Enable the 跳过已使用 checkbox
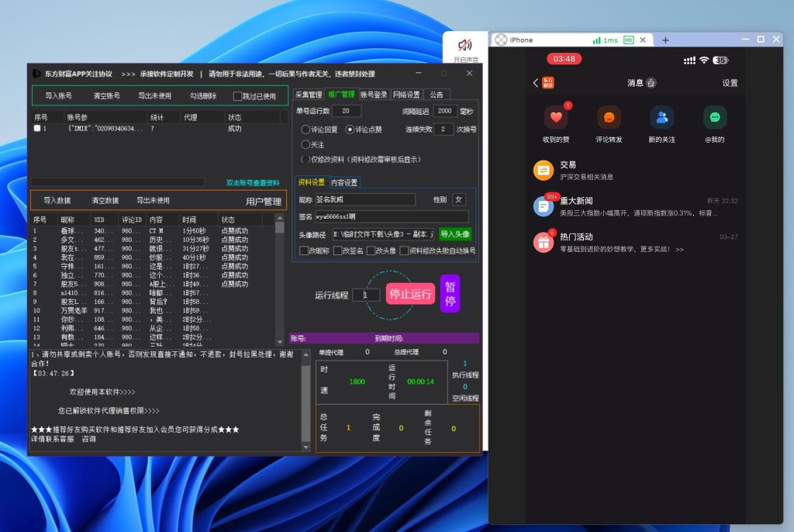Viewport: 794px width, 532px height. click(238, 96)
